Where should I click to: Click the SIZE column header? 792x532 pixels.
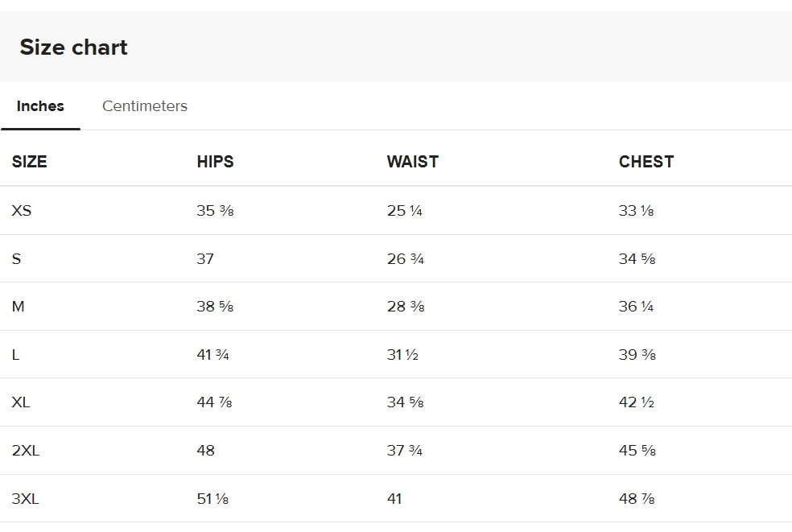coord(29,162)
